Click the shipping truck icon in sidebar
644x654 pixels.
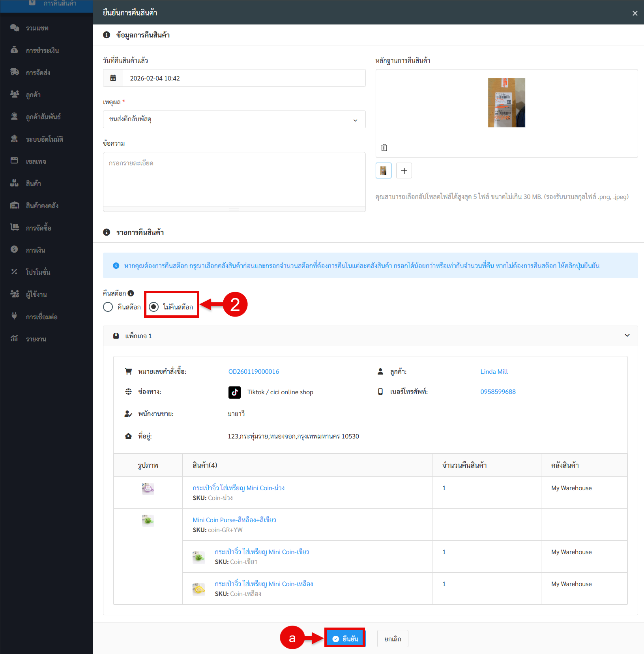click(x=15, y=72)
